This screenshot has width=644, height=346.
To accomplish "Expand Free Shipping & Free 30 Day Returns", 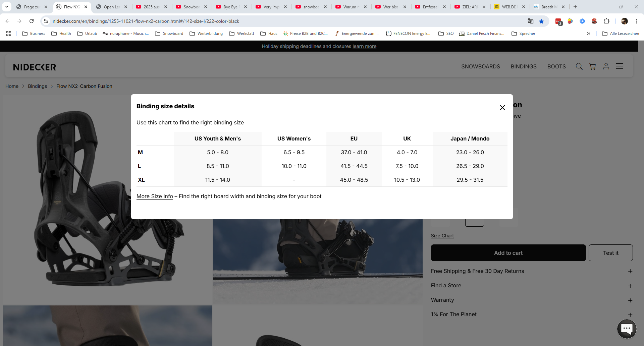I will [x=630, y=271].
